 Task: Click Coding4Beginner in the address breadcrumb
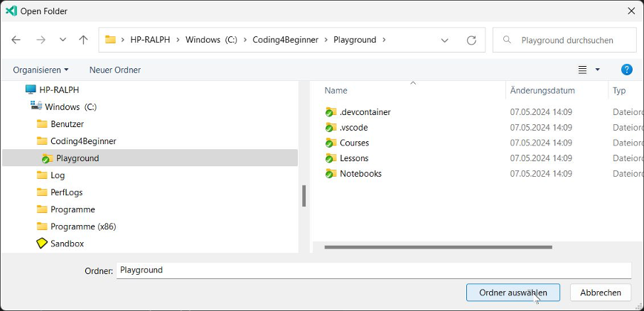[286, 40]
